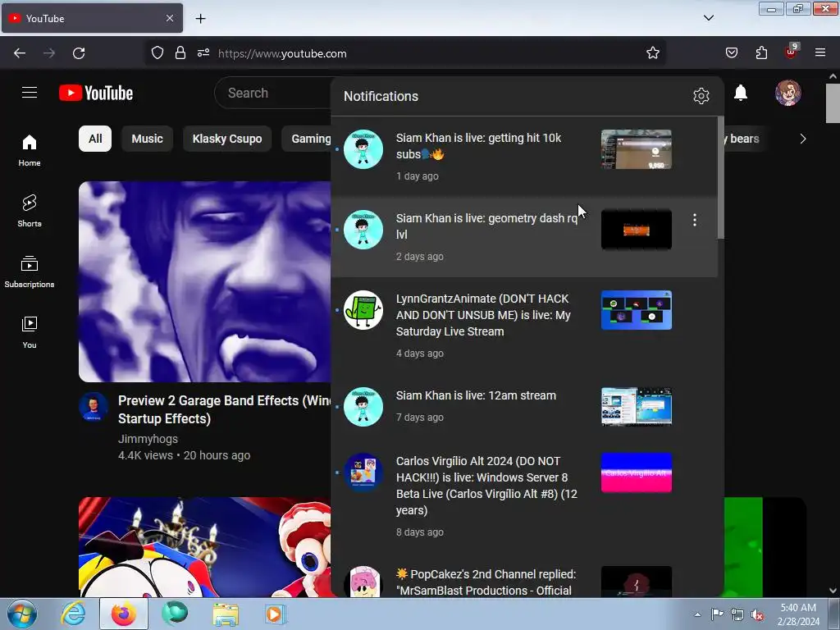Open the list all tabs dropdown
Screen dimensions: 840x630
(x=708, y=18)
